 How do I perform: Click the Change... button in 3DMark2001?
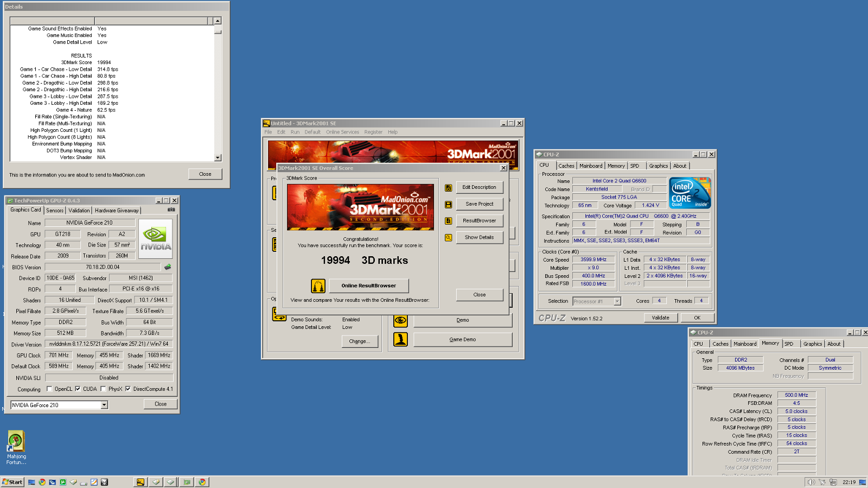point(360,341)
